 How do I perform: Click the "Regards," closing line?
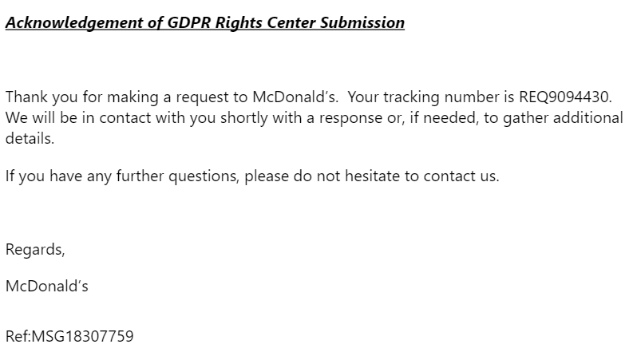click(35, 250)
